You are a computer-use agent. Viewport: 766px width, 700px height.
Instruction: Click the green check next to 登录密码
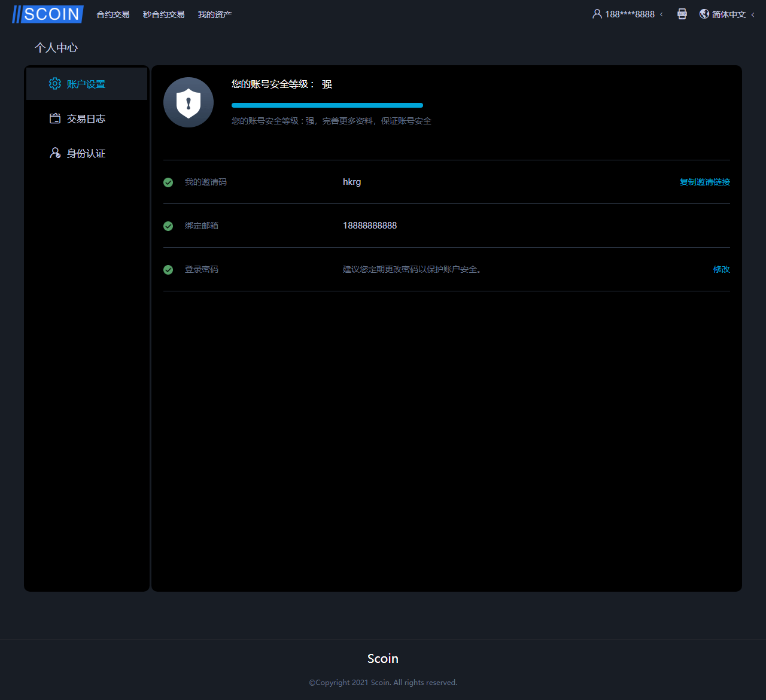click(x=168, y=270)
